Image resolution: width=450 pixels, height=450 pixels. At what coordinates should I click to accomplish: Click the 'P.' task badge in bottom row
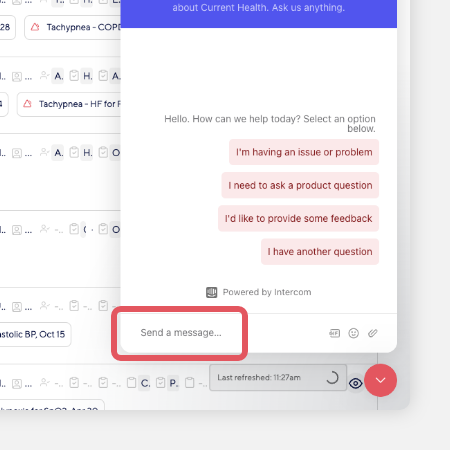(x=173, y=383)
